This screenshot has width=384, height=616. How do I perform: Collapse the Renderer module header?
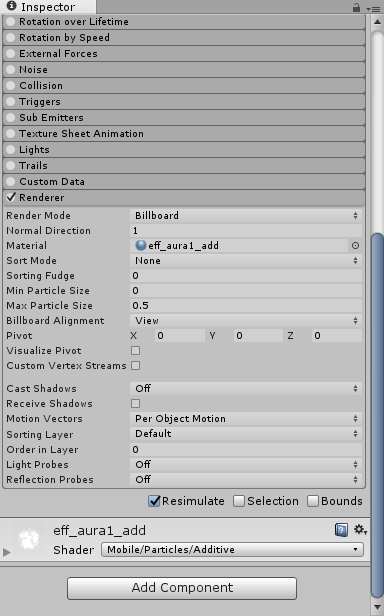[184, 198]
